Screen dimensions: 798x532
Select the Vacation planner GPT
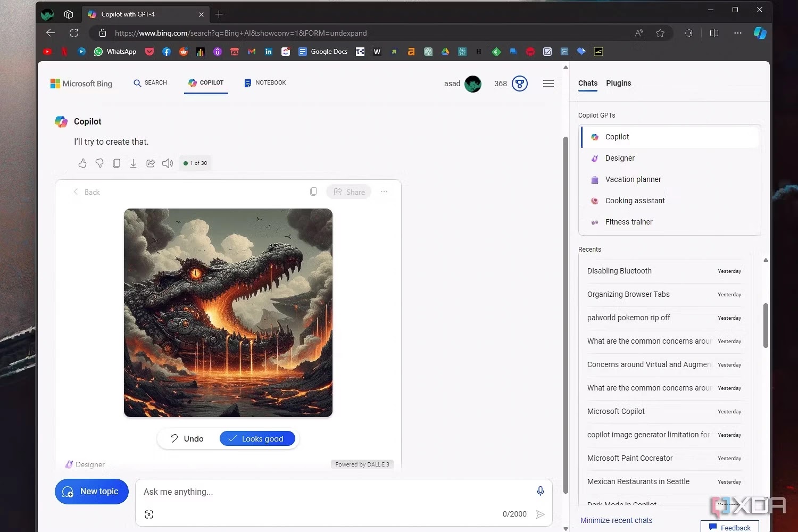tap(670, 179)
